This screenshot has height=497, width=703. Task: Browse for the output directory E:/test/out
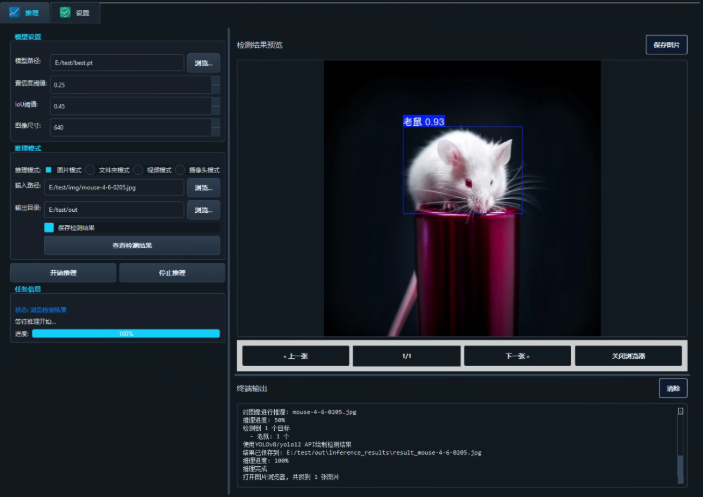203,210
